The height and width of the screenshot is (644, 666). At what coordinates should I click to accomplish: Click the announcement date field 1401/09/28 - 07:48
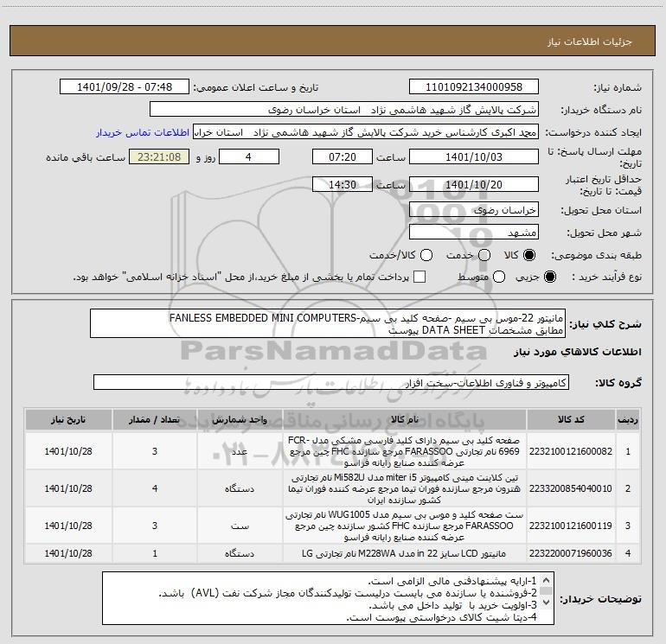(125, 87)
